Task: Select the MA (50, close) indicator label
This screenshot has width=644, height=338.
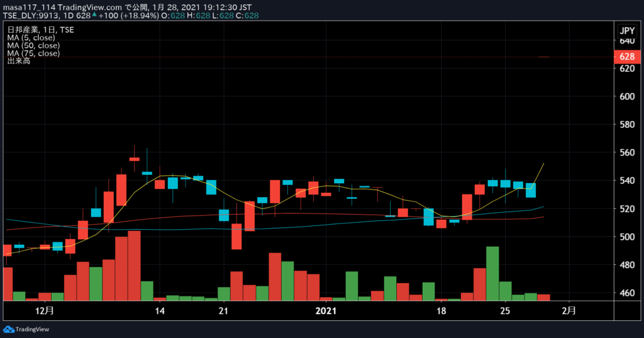Action: click(x=33, y=46)
